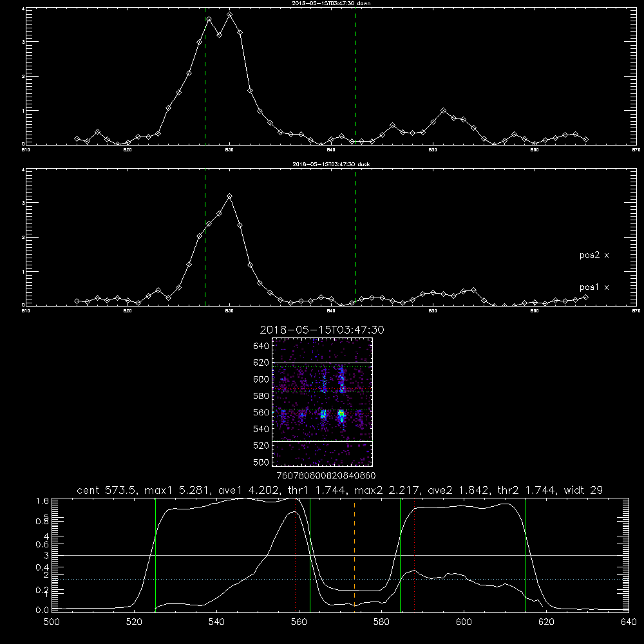Click the "max1 5.281" value
The image size is (644, 644).
177,490
